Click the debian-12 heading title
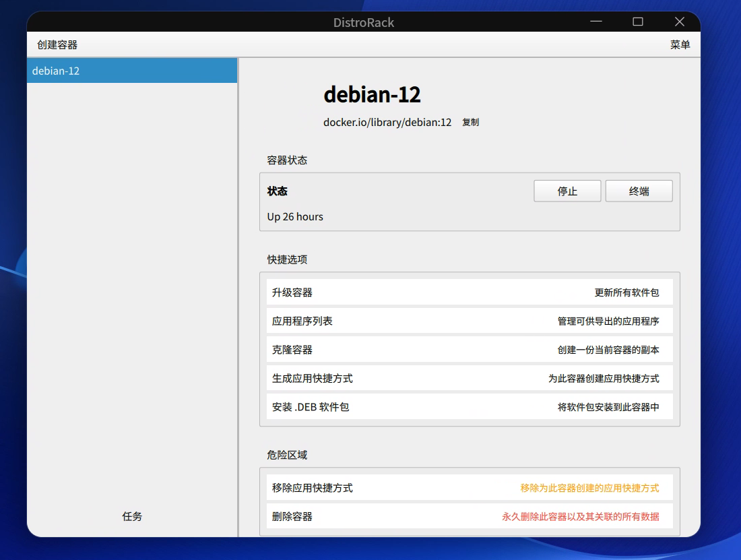 (372, 94)
